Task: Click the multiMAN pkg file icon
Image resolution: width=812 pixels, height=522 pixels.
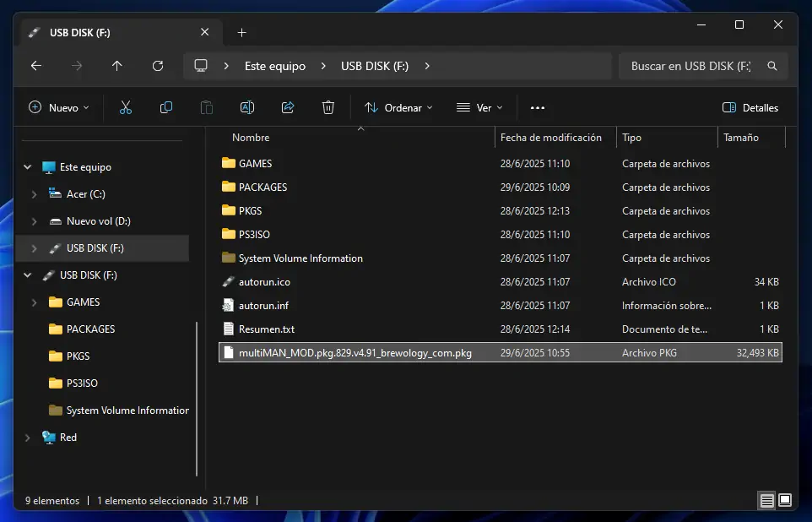Action: (x=229, y=352)
